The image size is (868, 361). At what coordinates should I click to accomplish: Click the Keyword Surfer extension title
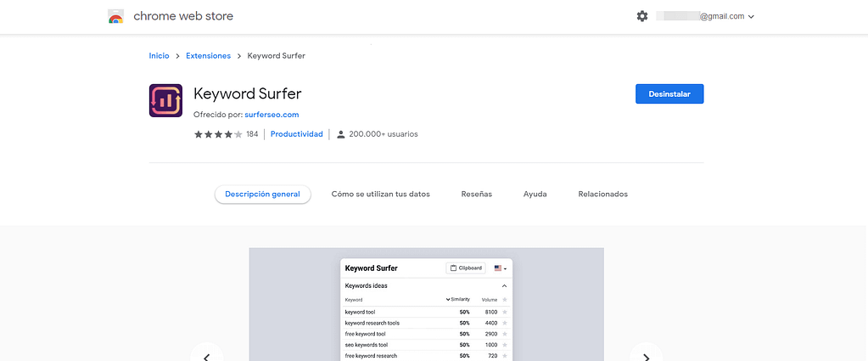[248, 93]
